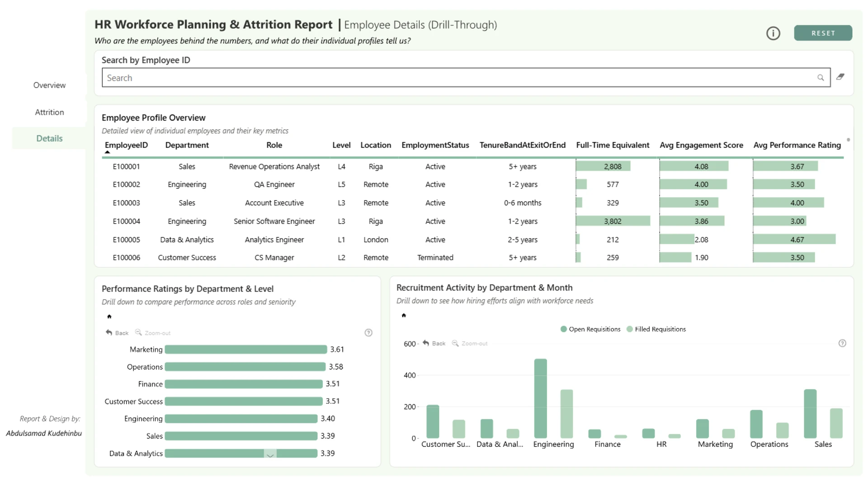The height and width of the screenshot is (488, 868).
Task: Toggle Open Requisitions legend item
Action: pos(590,329)
